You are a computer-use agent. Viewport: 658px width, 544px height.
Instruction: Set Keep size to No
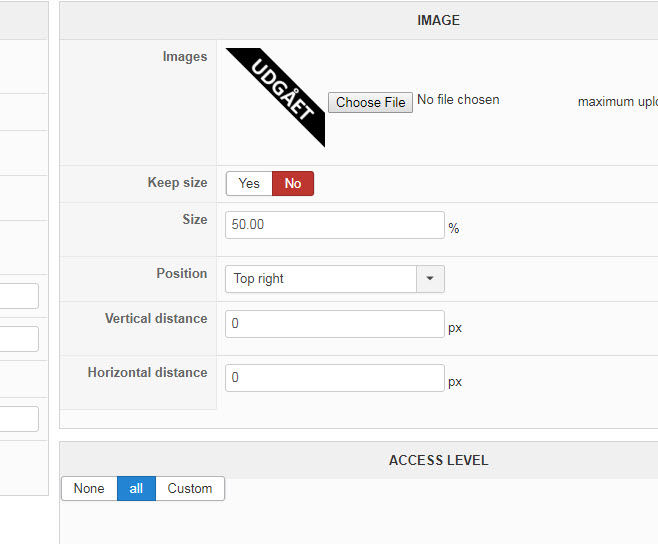(293, 183)
